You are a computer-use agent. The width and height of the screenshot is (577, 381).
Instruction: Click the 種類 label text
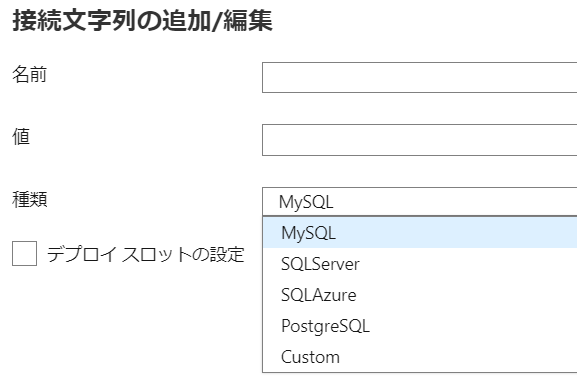30,200
